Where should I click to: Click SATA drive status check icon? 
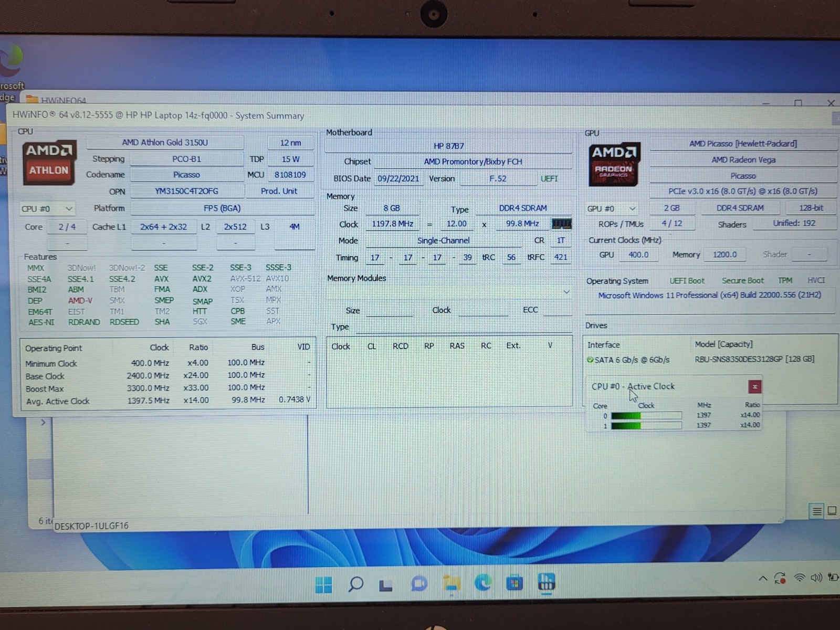590,360
